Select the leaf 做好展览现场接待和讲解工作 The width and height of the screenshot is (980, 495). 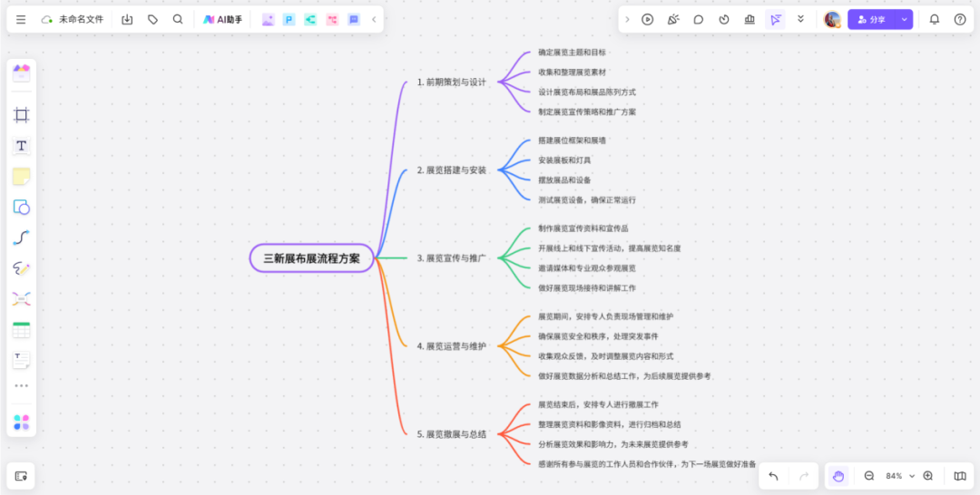coord(587,287)
